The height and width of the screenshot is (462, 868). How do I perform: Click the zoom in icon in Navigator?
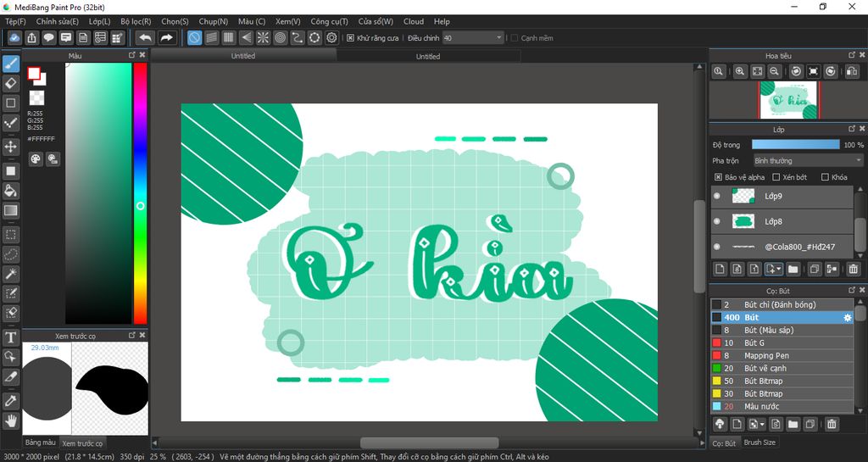740,72
